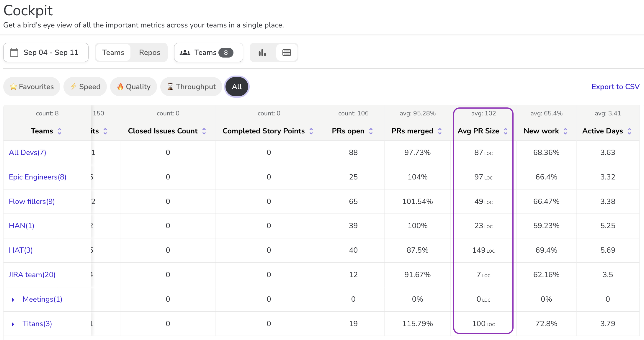Expand the Titans(3) team row
Screen dimensions: 644x340
pos(13,324)
